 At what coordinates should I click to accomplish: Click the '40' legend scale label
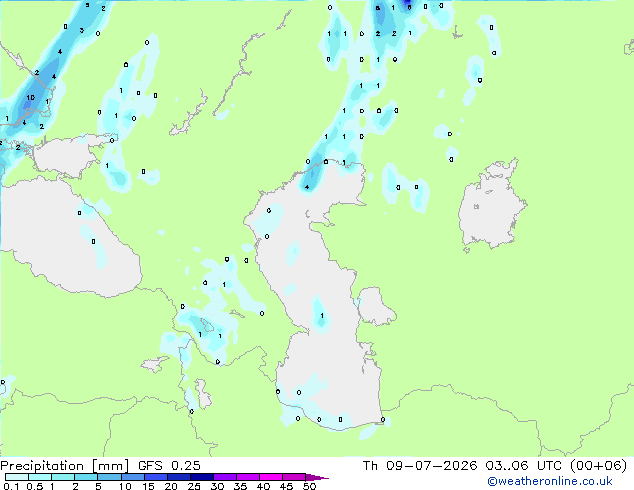(263, 486)
